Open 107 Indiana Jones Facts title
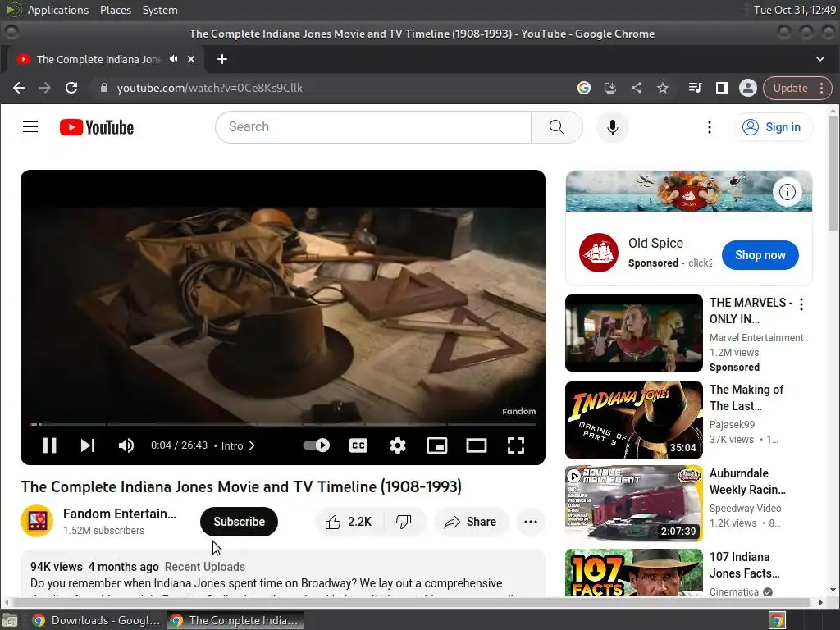Viewport: 840px width, 630px height. tap(744, 565)
